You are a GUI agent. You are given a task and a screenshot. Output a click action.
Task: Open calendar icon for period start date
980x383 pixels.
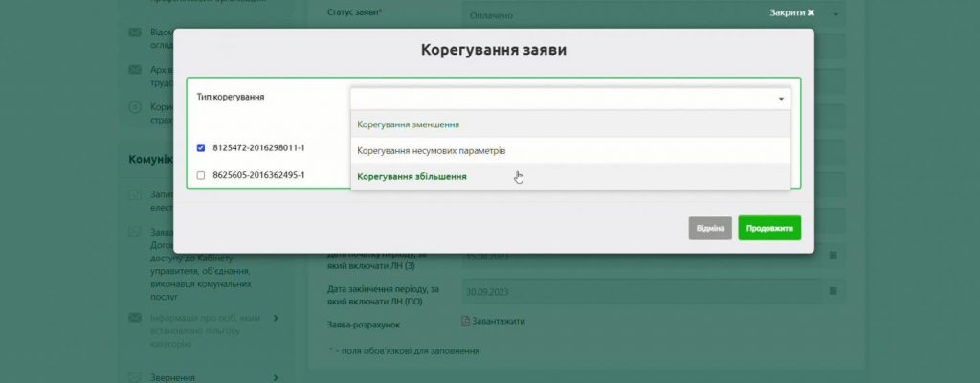833,256
